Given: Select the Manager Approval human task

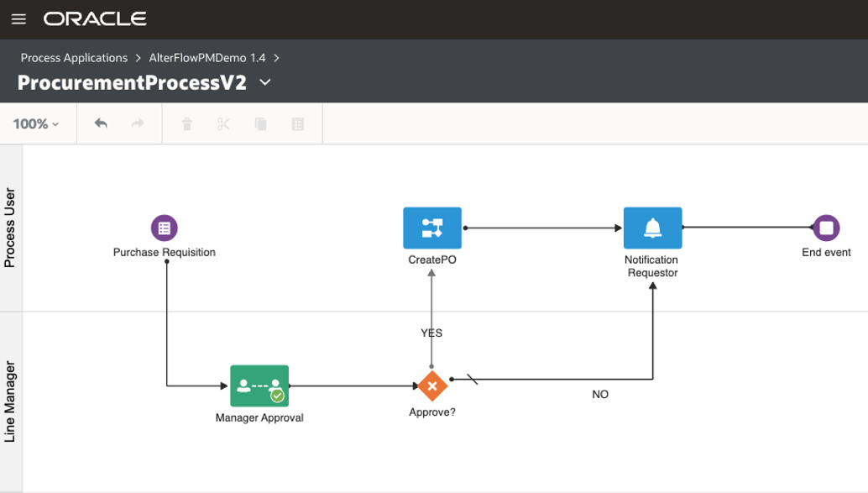Looking at the screenshot, I should [259, 386].
